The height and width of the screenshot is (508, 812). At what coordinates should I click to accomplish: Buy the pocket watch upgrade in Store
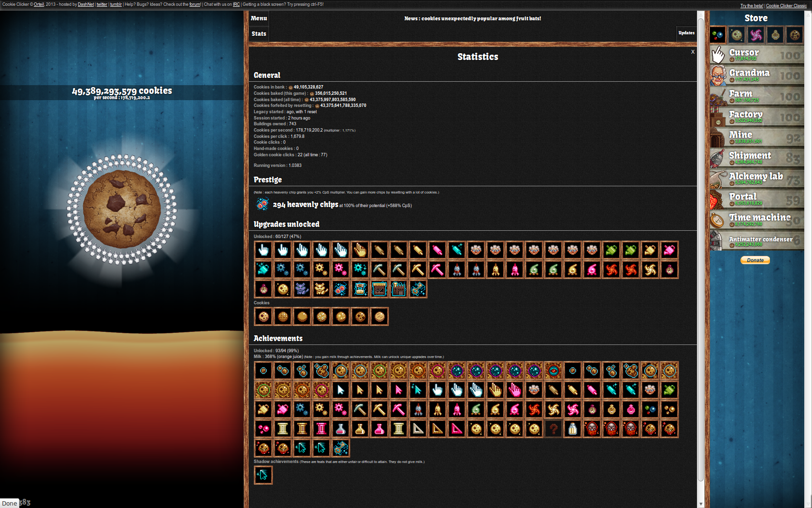coord(775,35)
